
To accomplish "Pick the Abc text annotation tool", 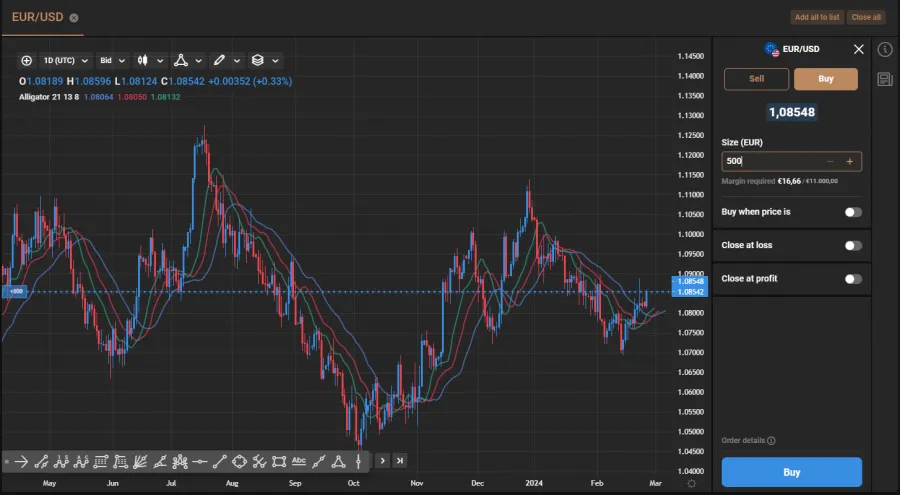I will click(x=298, y=461).
